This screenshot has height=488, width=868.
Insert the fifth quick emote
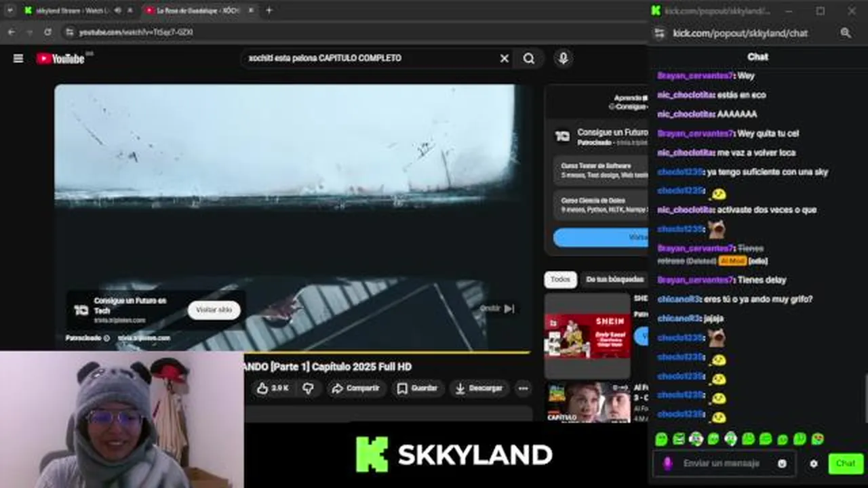[730, 439]
